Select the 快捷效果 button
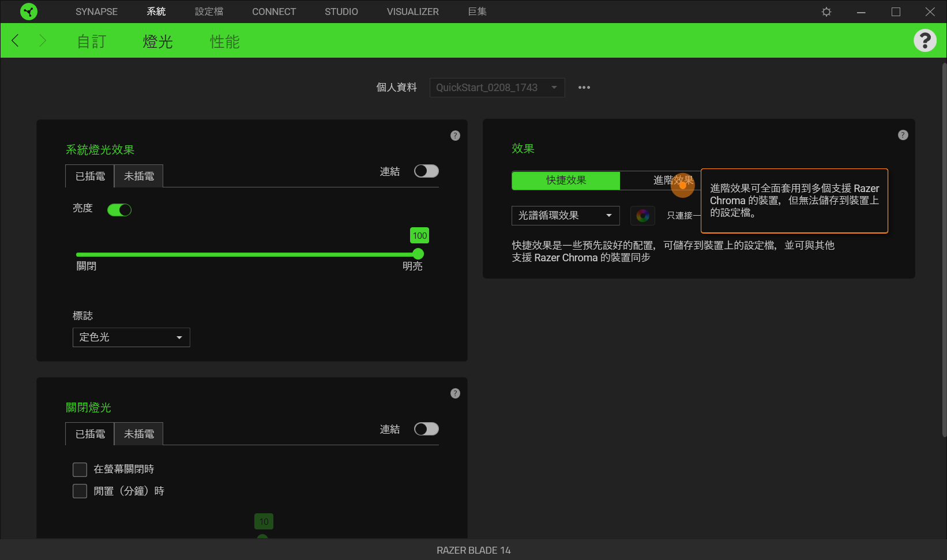The height and width of the screenshot is (560, 947). 566,181
